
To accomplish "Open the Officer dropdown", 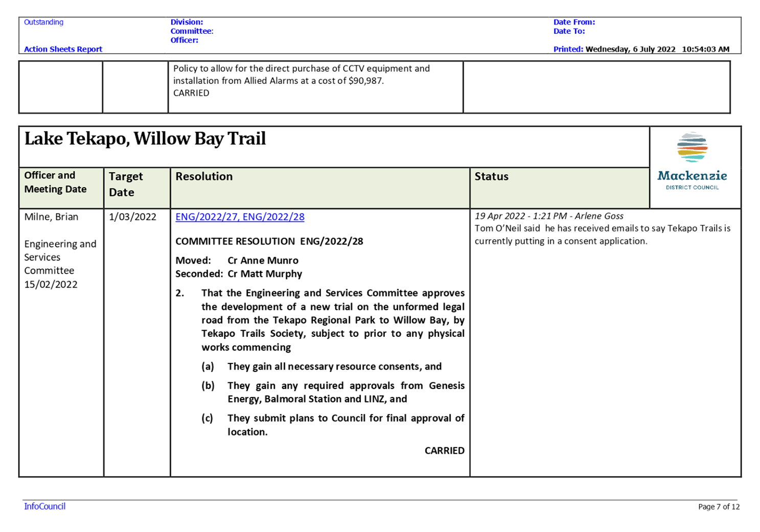I will coord(183,40).
